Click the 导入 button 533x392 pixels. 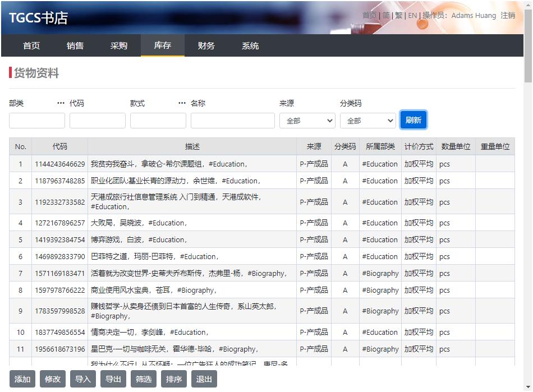click(83, 379)
